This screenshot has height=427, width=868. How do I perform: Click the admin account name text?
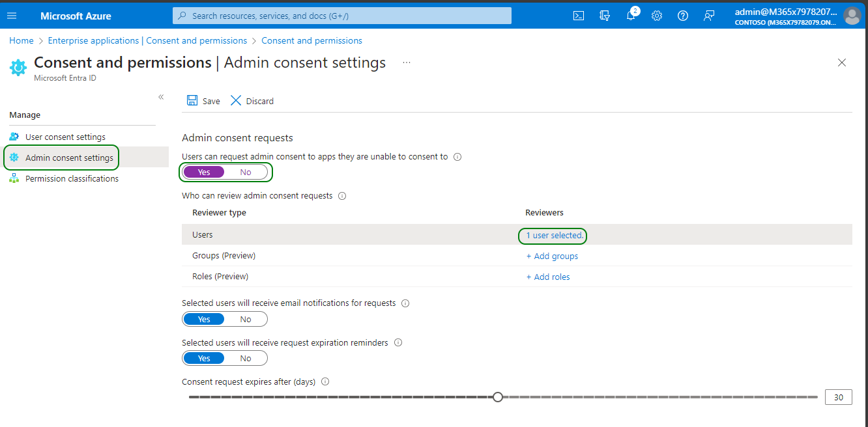(x=786, y=12)
